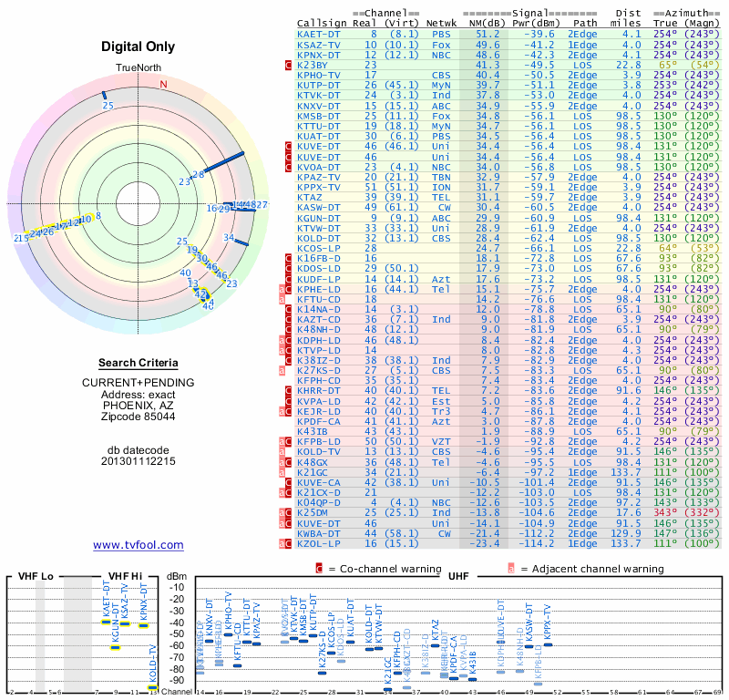Click the Callsign column header

click(x=323, y=23)
